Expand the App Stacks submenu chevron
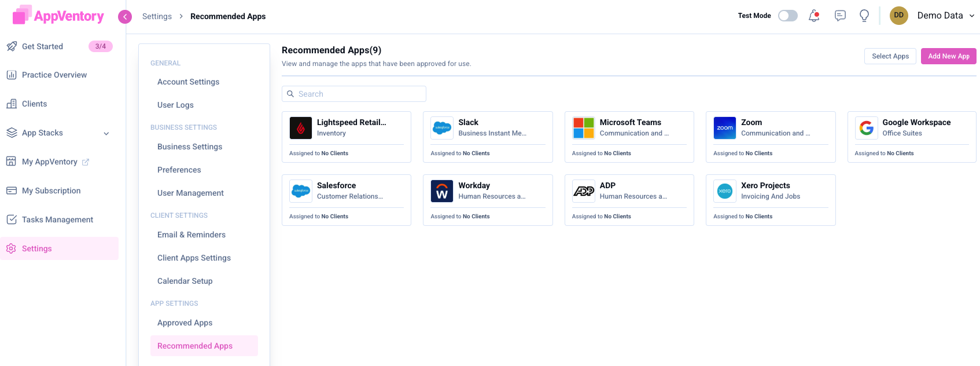This screenshot has width=980, height=366. point(106,133)
